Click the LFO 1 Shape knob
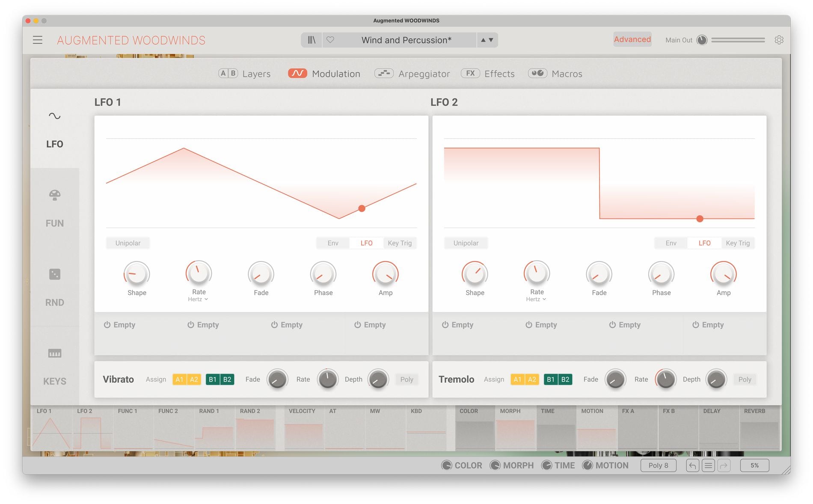This screenshot has width=813, height=504. pos(137,274)
